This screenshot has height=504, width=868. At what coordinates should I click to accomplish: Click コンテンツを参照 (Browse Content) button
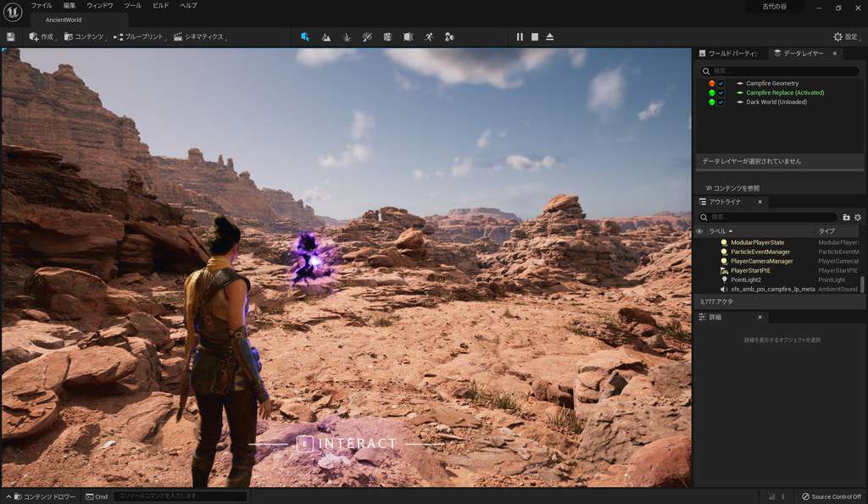click(x=732, y=189)
